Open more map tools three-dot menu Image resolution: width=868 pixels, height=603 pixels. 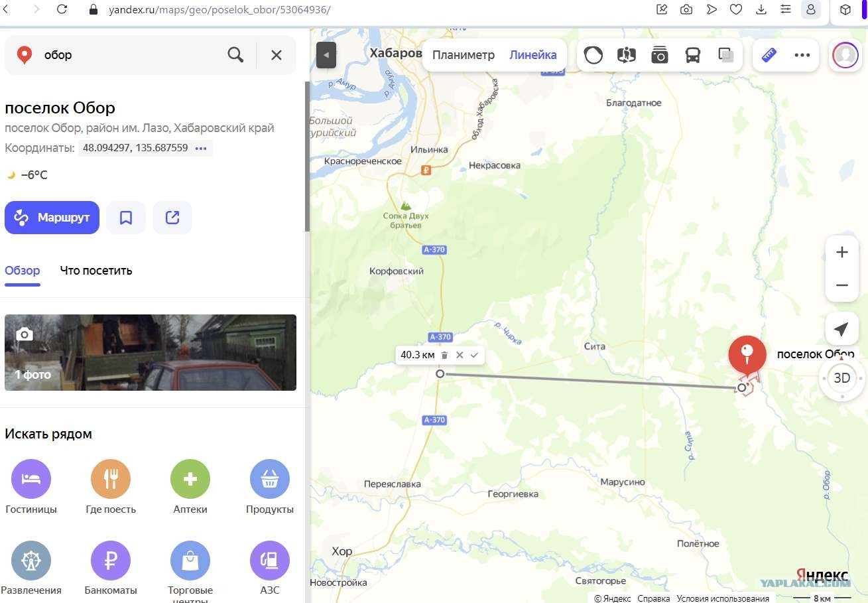click(x=802, y=55)
